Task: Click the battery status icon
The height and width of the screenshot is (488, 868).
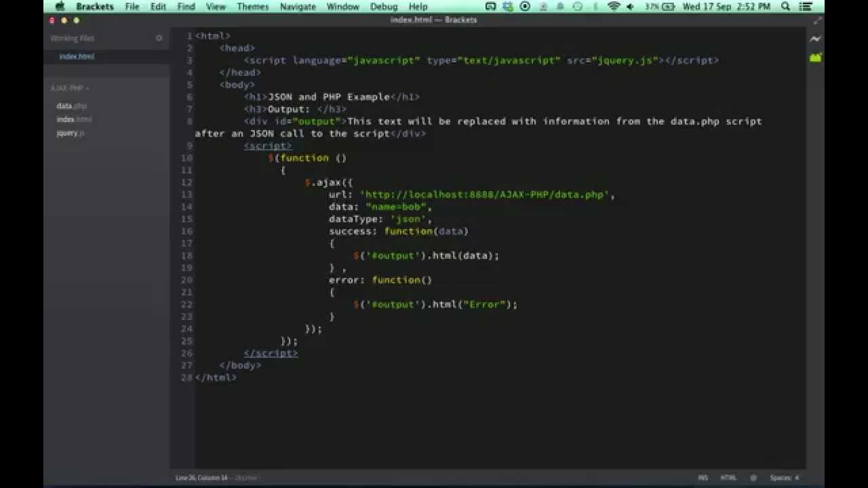Action: 669,7
